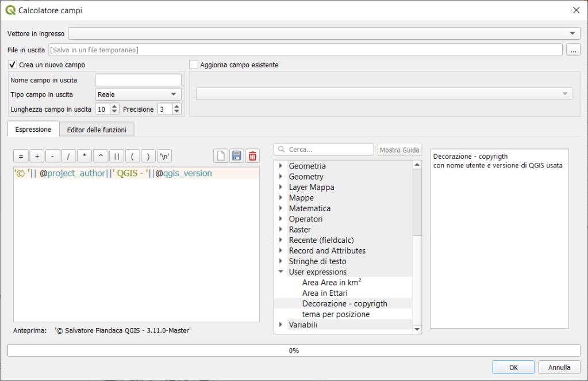Click the new expression file icon
Screen dimensions: 588x381
point(221,156)
